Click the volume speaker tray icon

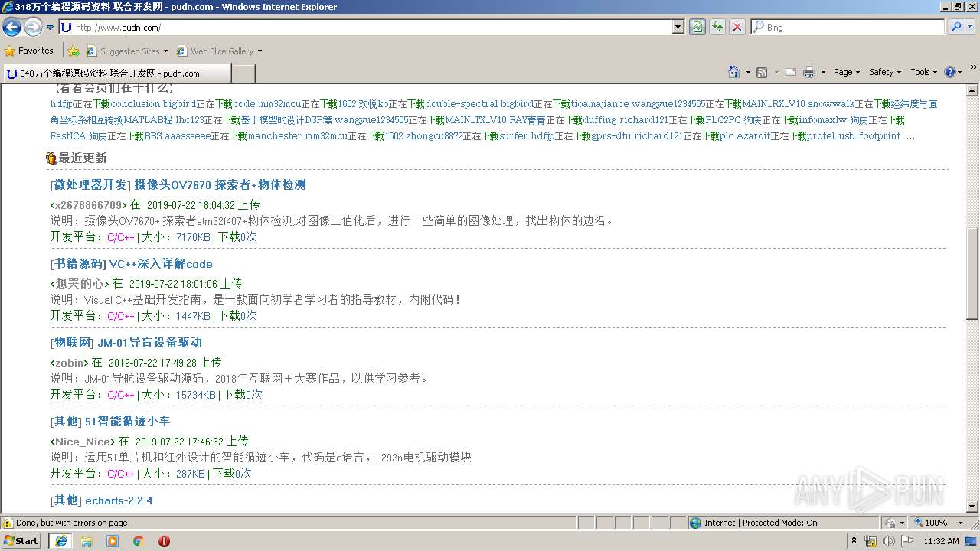(889, 541)
